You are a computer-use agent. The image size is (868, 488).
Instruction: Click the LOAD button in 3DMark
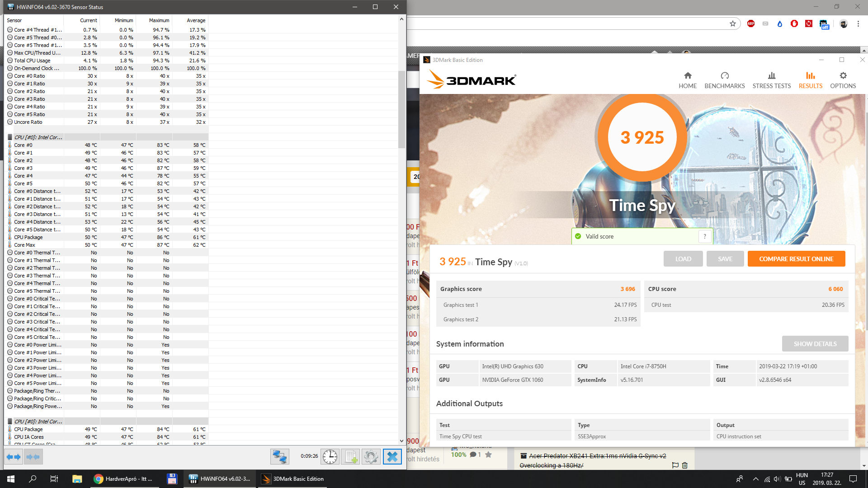[x=683, y=259]
